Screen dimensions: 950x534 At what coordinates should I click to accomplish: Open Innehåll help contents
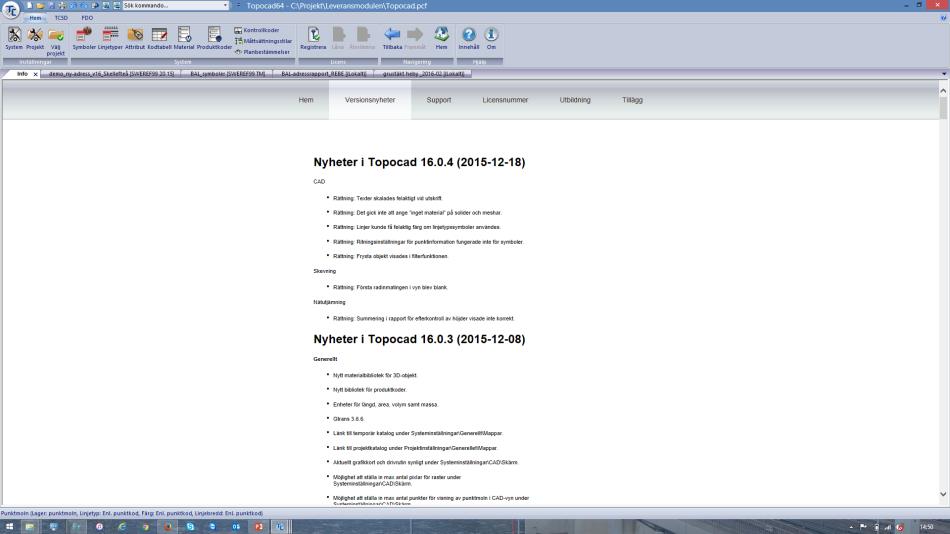[x=469, y=38]
